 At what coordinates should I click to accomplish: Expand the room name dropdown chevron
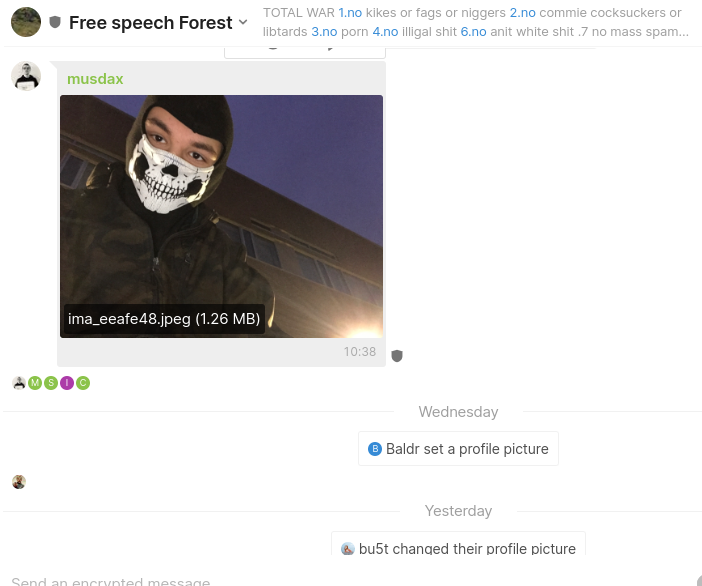pos(243,22)
